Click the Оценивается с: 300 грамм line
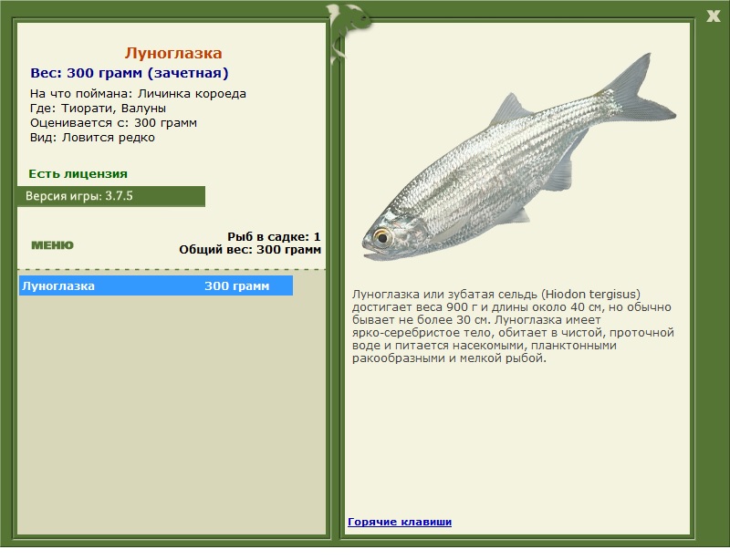The image size is (730, 560). point(113,123)
